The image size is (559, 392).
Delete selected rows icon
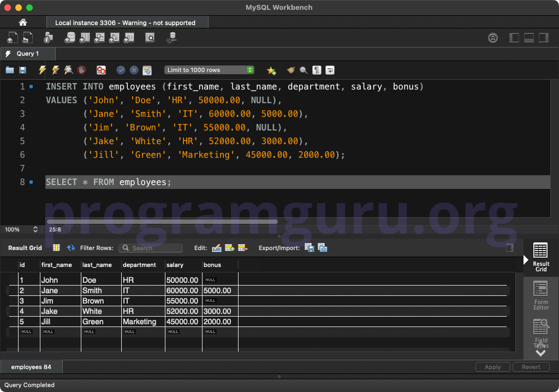tap(242, 247)
